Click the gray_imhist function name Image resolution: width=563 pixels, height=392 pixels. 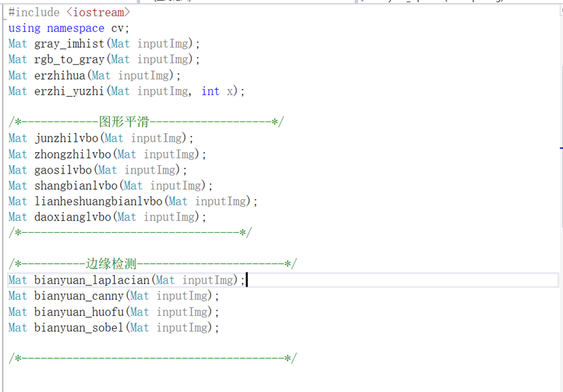coord(69,44)
